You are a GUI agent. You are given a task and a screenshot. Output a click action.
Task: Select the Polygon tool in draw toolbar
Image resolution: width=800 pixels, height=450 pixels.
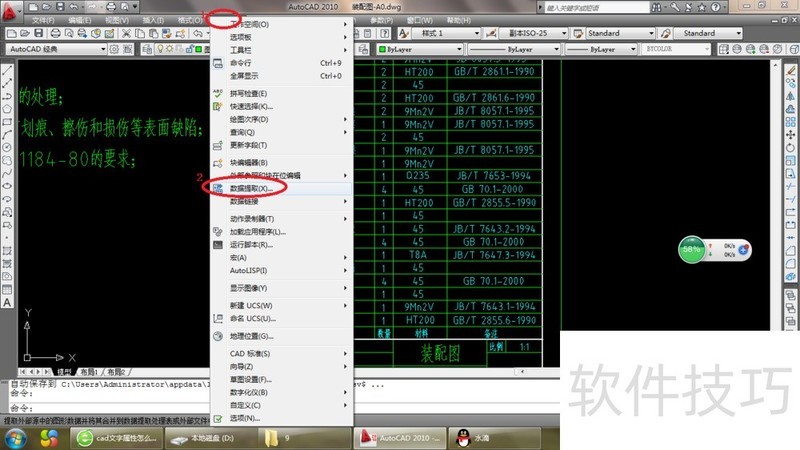(x=7, y=109)
